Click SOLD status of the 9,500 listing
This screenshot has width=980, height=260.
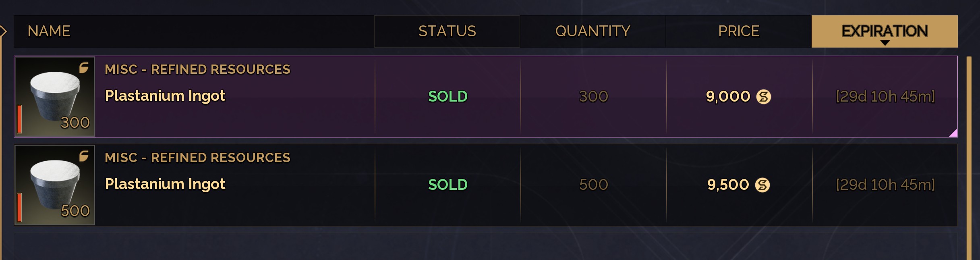pos(448,185)
